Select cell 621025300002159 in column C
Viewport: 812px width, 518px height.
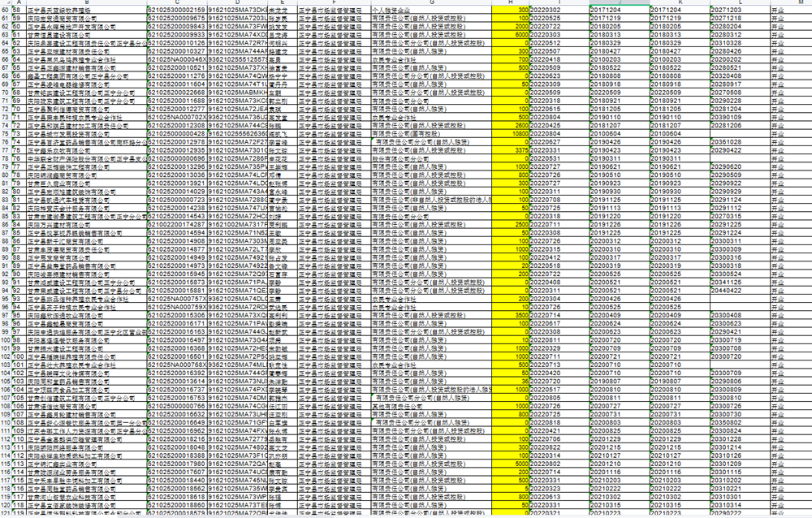[x=176, y=10]
